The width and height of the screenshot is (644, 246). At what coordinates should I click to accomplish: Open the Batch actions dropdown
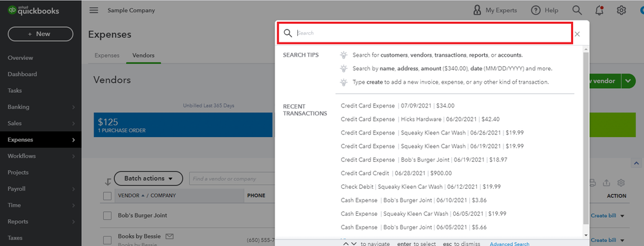[x=148, y=178]
